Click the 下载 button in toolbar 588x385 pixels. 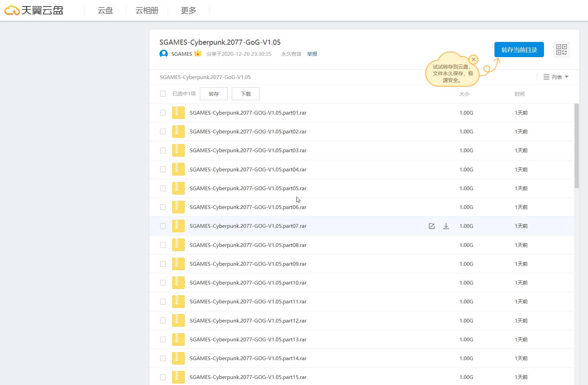[246, 94]
